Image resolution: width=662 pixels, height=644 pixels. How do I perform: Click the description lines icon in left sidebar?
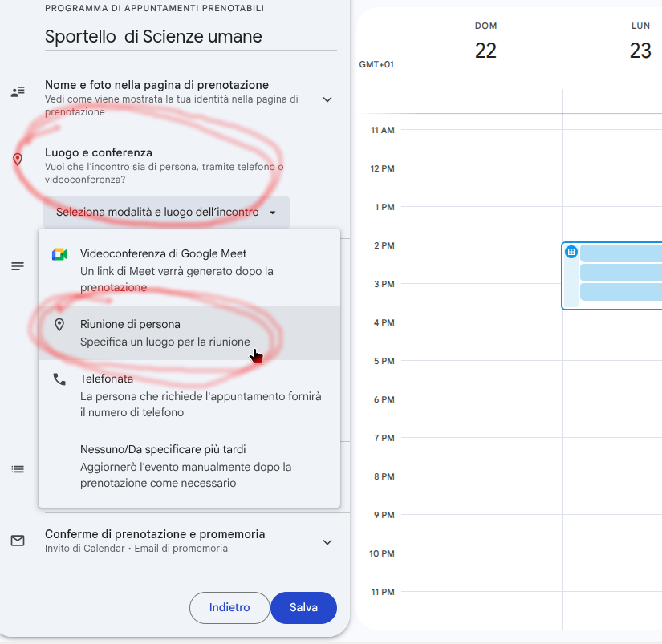tap(18, 266)
